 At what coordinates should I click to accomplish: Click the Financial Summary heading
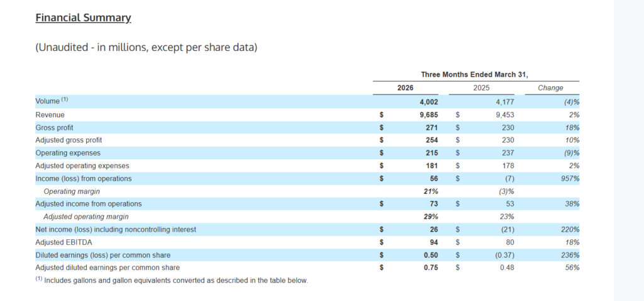83,18
